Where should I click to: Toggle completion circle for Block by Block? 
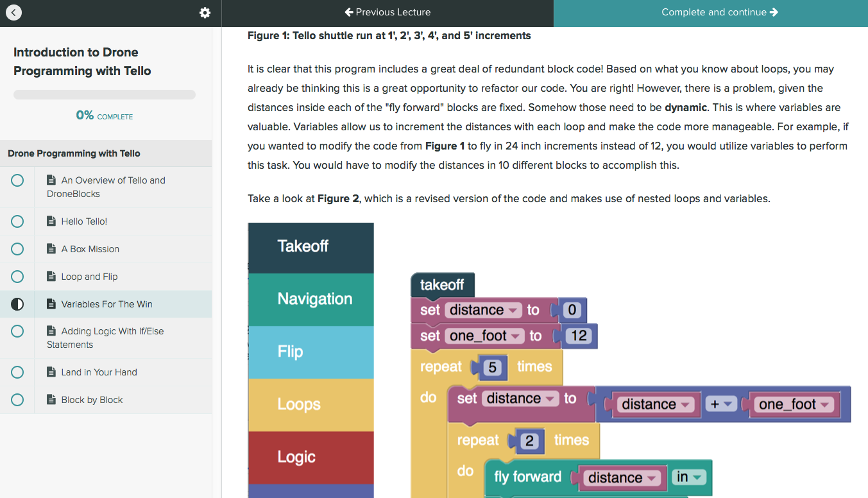(17, 400)
